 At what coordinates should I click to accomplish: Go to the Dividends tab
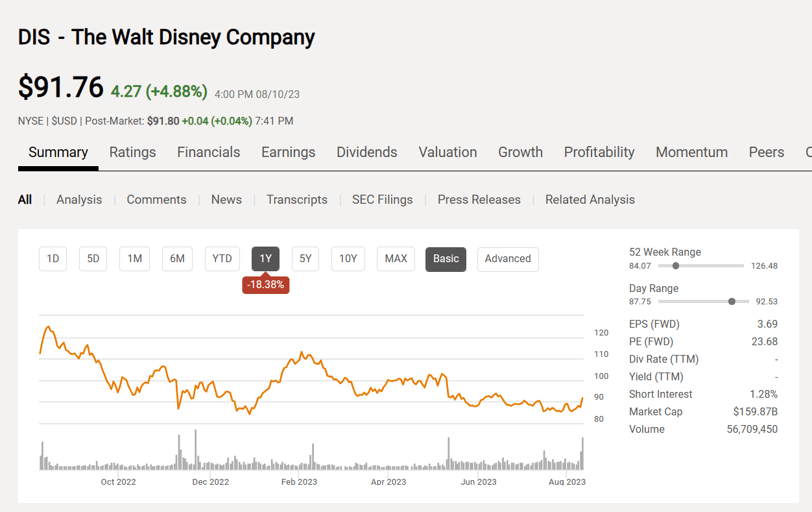366,152
